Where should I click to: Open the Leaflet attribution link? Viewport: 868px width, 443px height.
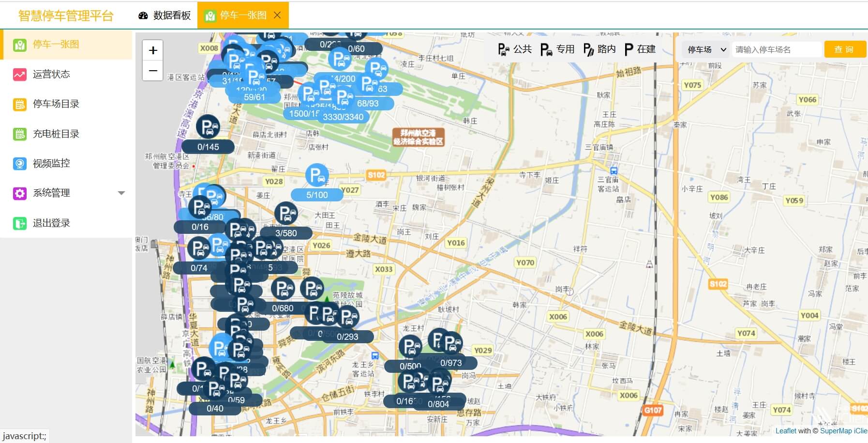pyautogui.click(x=786, y=431)
